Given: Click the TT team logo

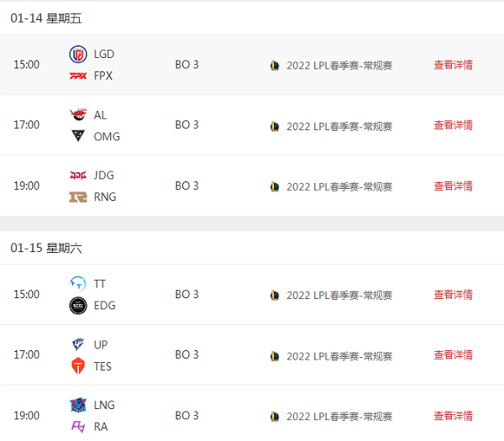Looking at the screenshot, I should tap(78, 284).
